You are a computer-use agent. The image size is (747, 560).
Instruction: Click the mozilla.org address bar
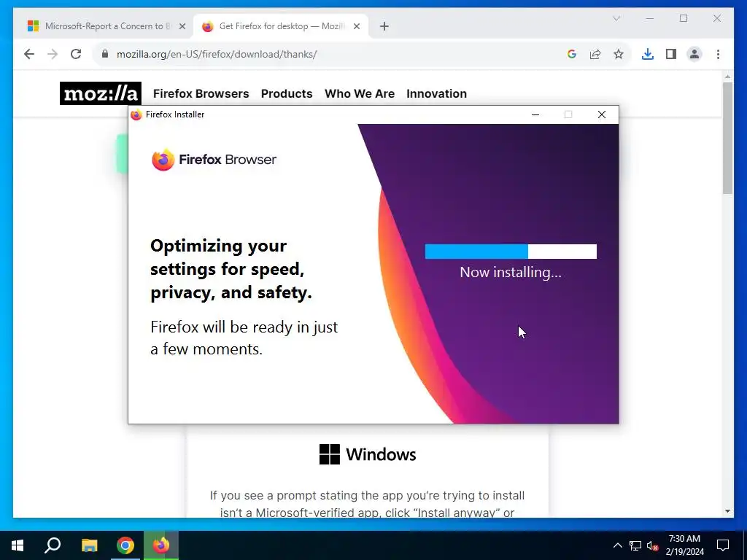coord(333,54)
